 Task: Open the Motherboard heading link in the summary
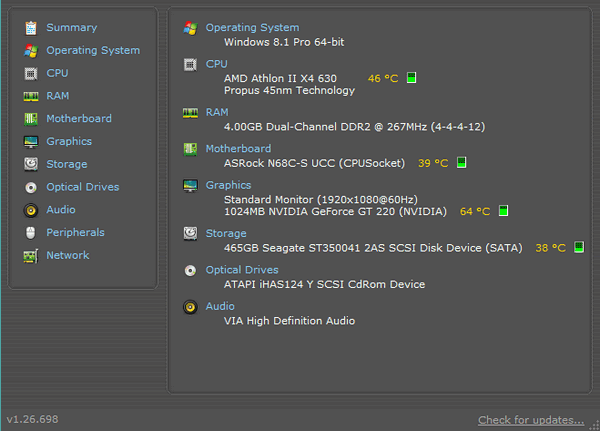coord(238,149)
